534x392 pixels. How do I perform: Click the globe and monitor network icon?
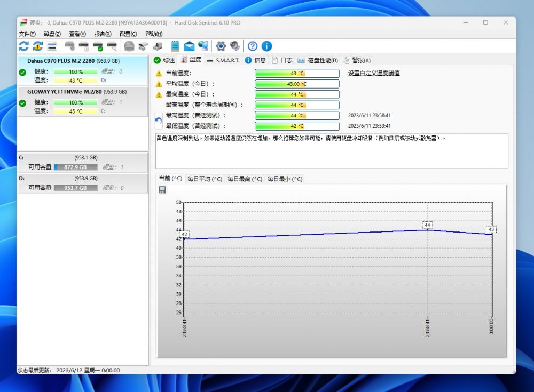click(x=203, y=46)
